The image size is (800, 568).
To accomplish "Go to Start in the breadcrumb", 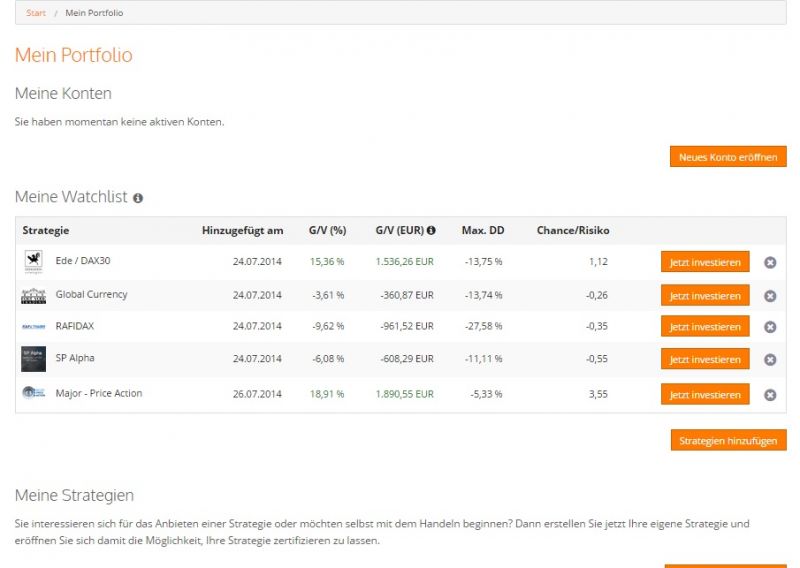I will (x=35, y=13).
